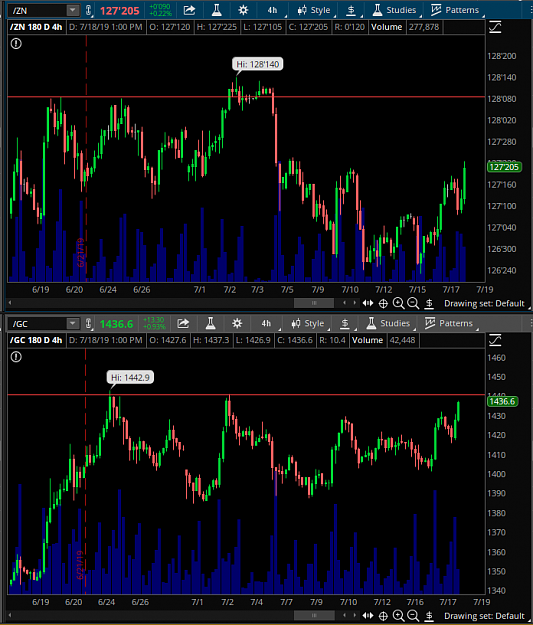533x625 pixels.
Task: Open Studies menu on /GC chart
Action: (388, 323)
